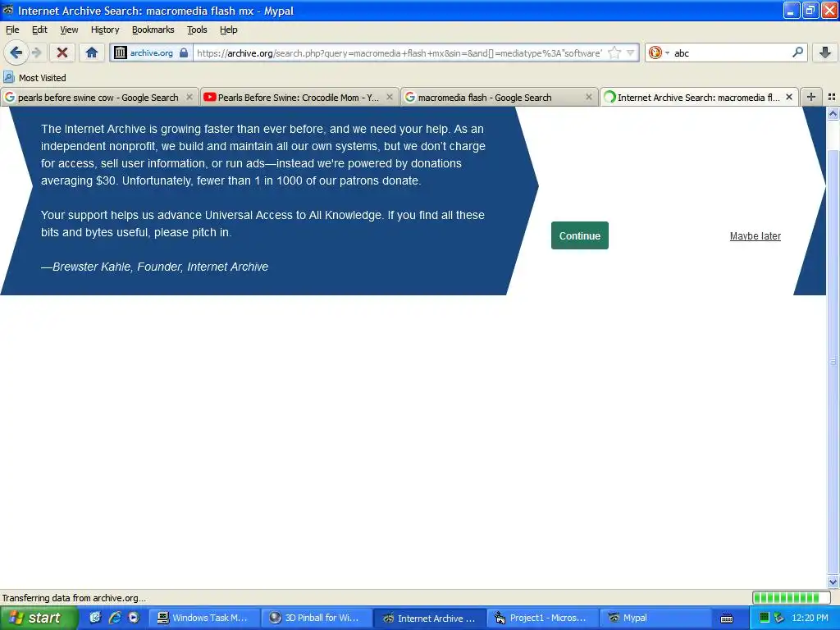This screenshot has width=840, height=630.
Task: Click the Outlook Express quick launch icon
Action: 95,618
